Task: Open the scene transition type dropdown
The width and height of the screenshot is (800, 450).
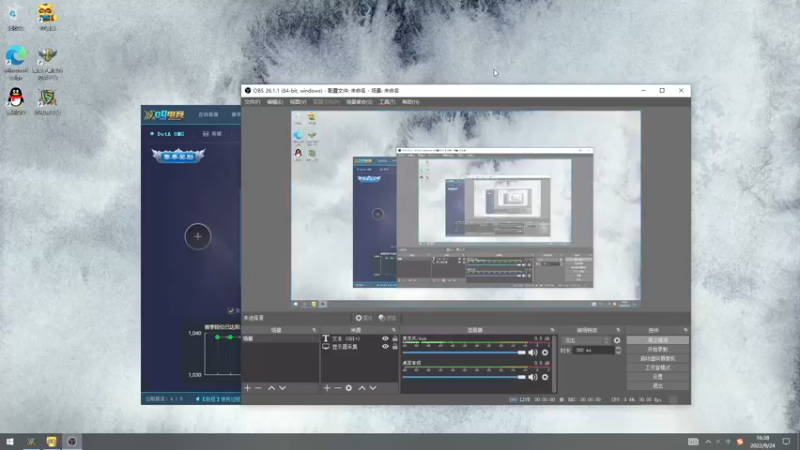Action: (586, 340)
